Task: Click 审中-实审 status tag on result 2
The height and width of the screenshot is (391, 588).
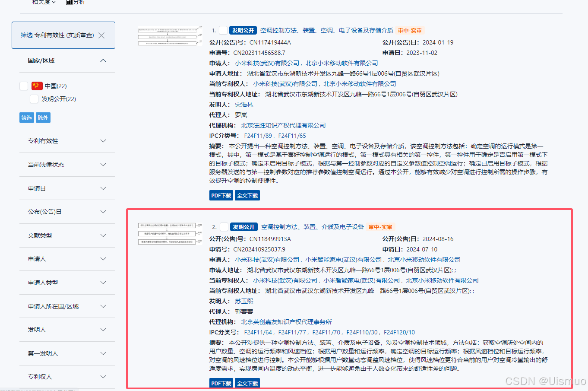Action: click(380, 227)
